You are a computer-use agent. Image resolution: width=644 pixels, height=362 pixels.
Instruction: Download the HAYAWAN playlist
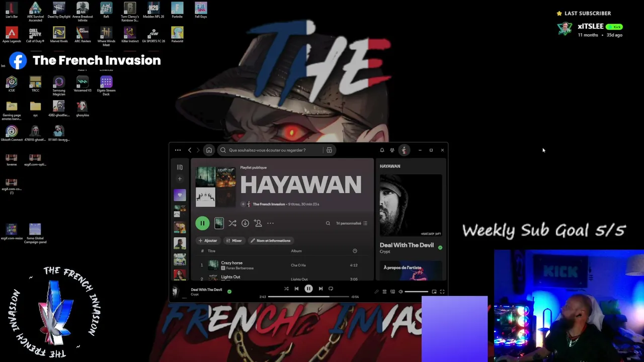point(245,223)
